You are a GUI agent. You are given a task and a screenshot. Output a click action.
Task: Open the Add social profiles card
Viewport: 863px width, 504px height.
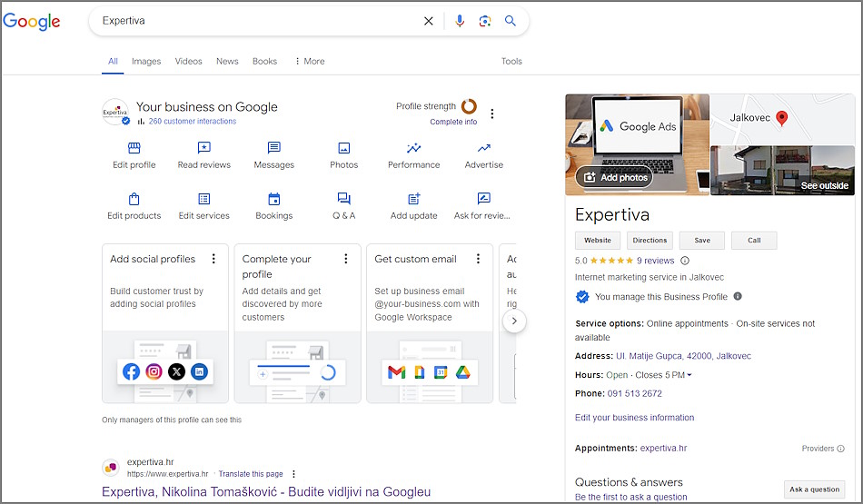[165, 323]
